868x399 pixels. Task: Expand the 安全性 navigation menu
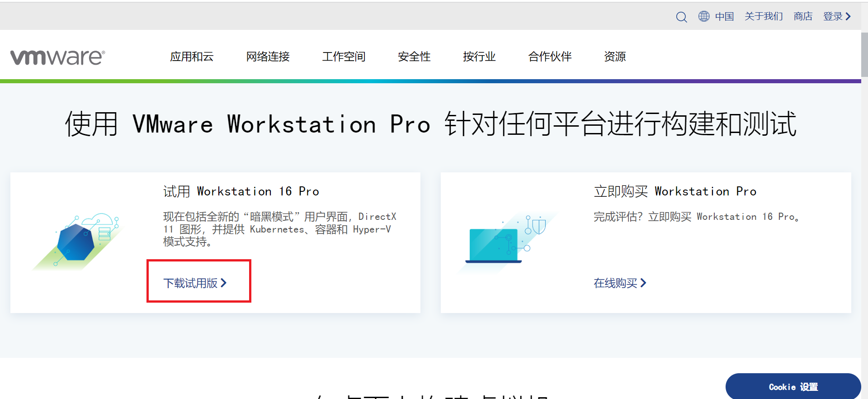click(414, 57)
